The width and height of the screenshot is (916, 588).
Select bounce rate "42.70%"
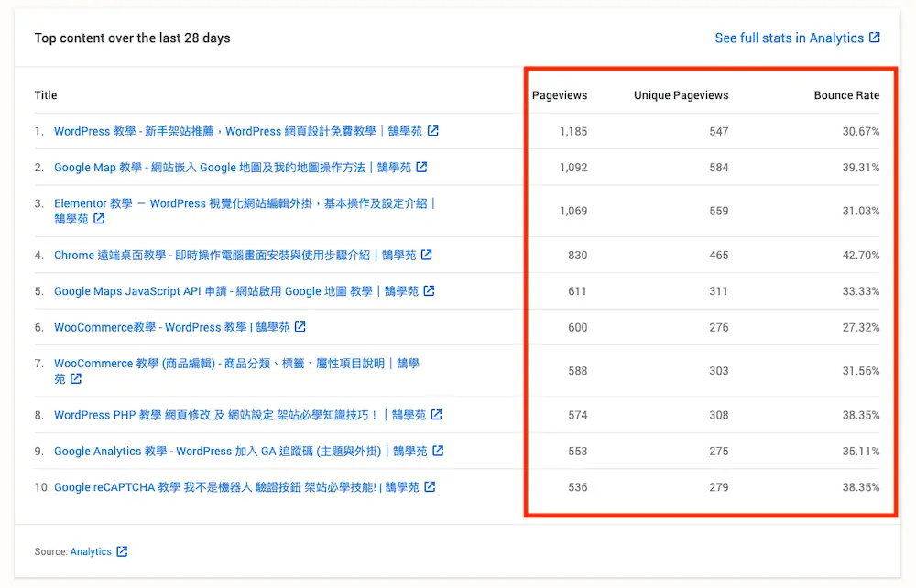[860, 256]
